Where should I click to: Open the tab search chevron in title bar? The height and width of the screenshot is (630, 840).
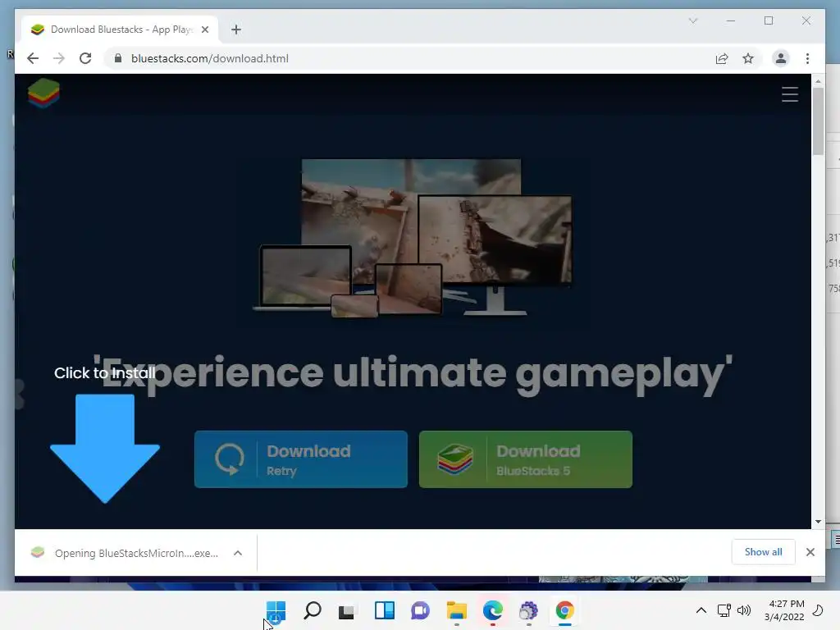click(x=692, y=21)
